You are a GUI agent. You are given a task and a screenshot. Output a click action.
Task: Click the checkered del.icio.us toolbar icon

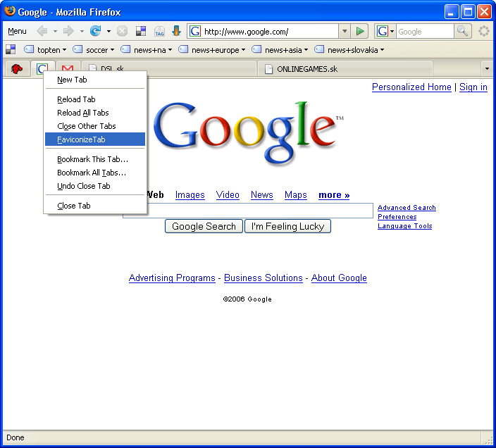pyautogui.click(x=140, y=31)
